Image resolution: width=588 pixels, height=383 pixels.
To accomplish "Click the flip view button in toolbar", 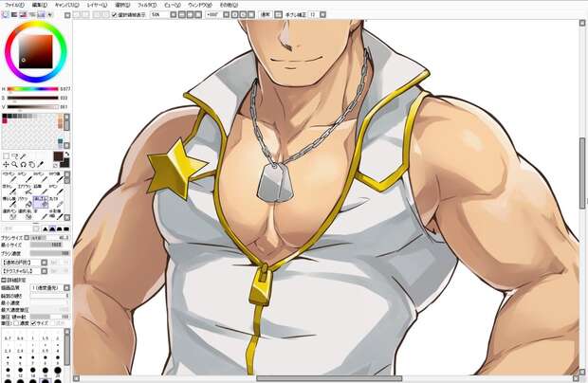I will pyautogui.click(x=278, y=14).
